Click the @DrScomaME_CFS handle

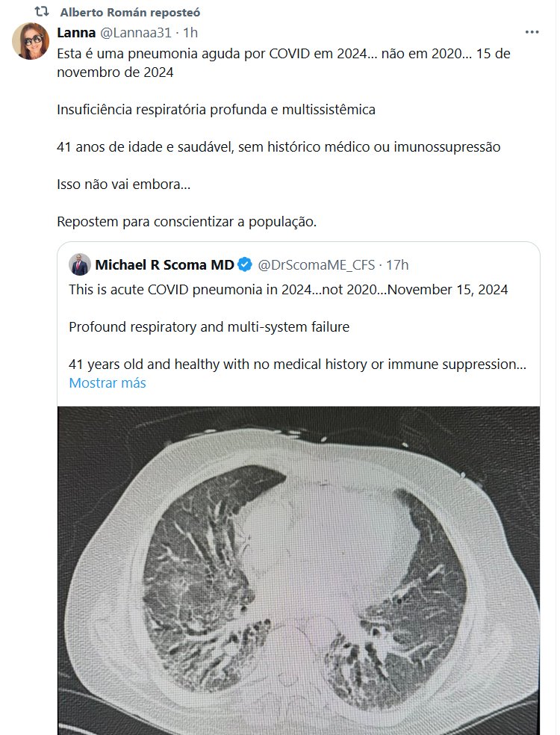click(315, 265)
